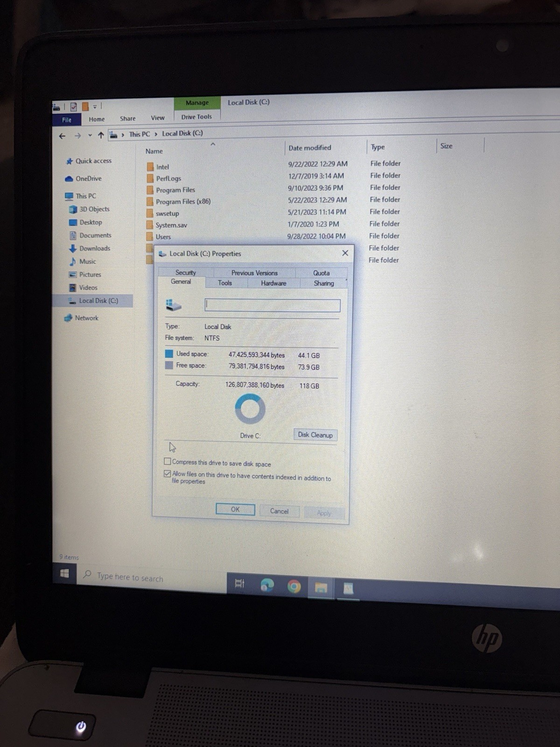Click the "12/7/2019 3:14 AM" date cell
Image resolution: width=560 pixels, height=747 pixels.
tap(316, 176)
